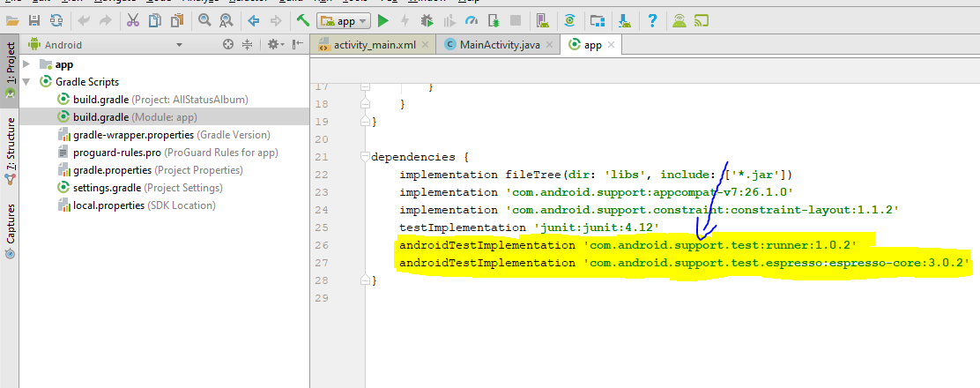Build the project with the green hammer icon
Viewport: 980px width, 388px height.
[303, 20]
